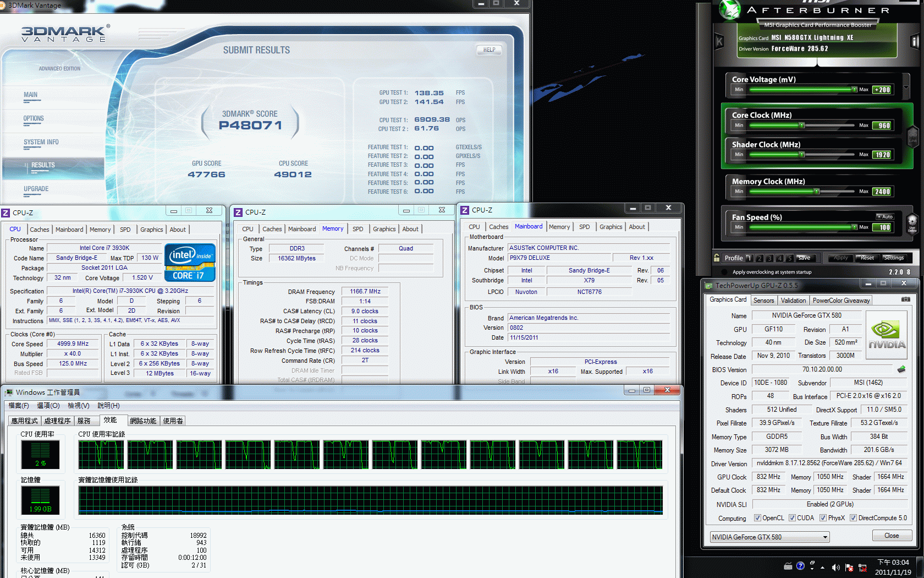Click the Memory Clock slider handle
The image size is (924, 578).
coord(817,191)
